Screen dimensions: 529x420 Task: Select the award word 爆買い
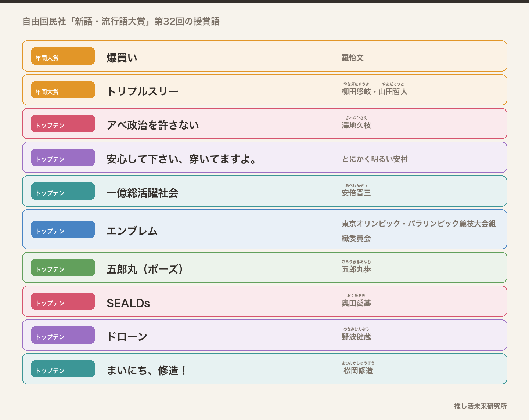point(122,58)
